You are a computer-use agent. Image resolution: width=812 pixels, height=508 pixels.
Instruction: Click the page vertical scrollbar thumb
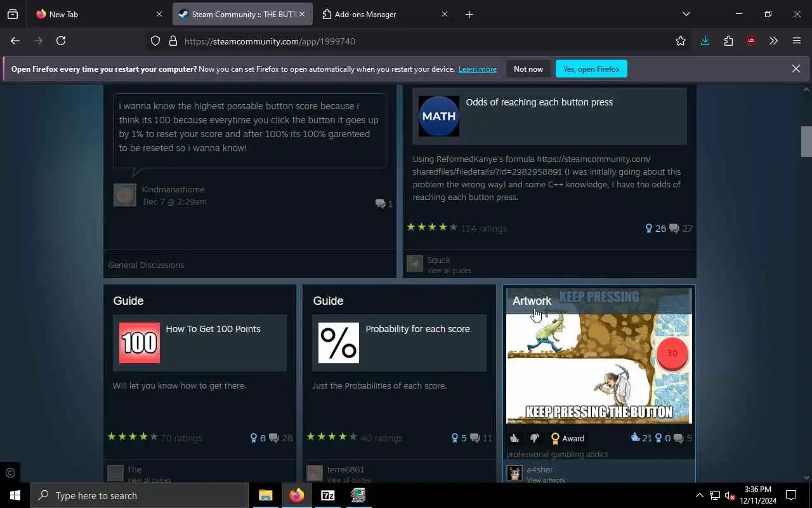[806, 141]
